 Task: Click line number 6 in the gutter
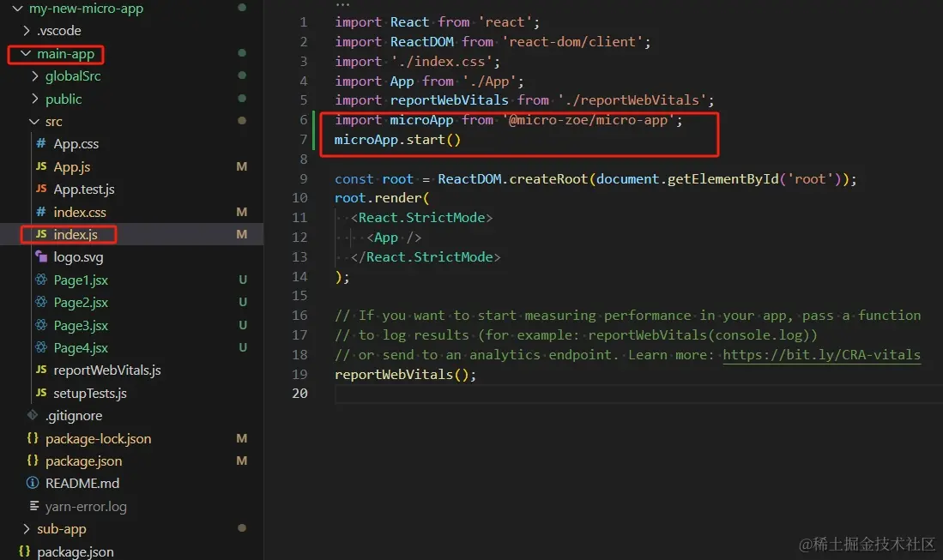coord(303,119)
